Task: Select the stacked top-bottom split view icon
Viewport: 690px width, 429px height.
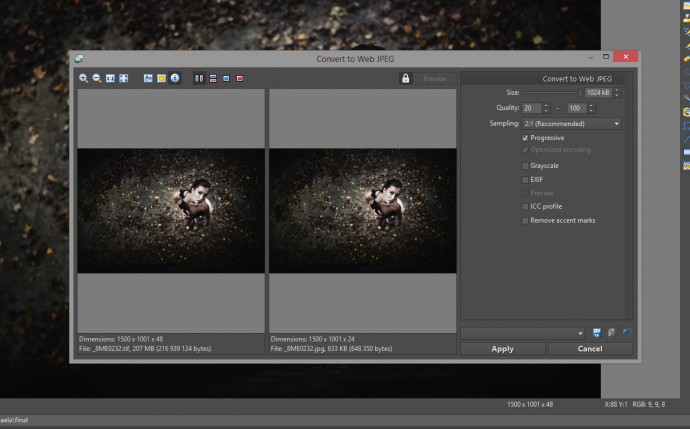Action: (213, 78)
